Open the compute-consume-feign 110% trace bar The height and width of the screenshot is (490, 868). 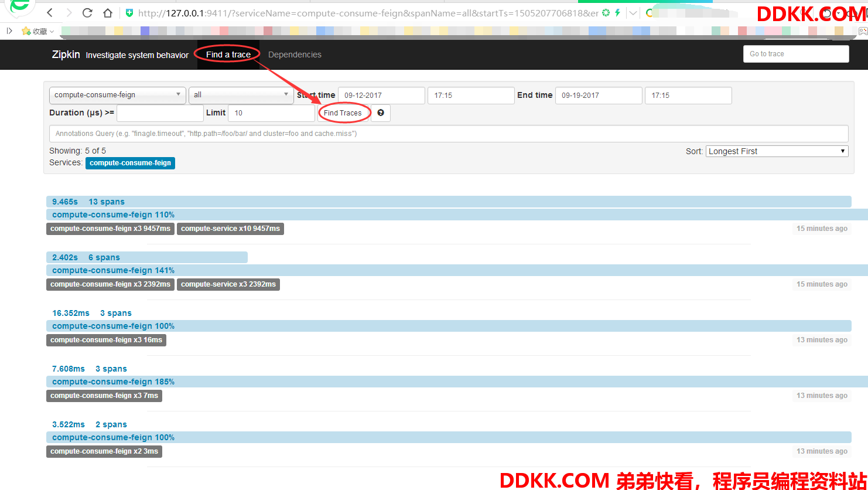click(x=457, y=215)
